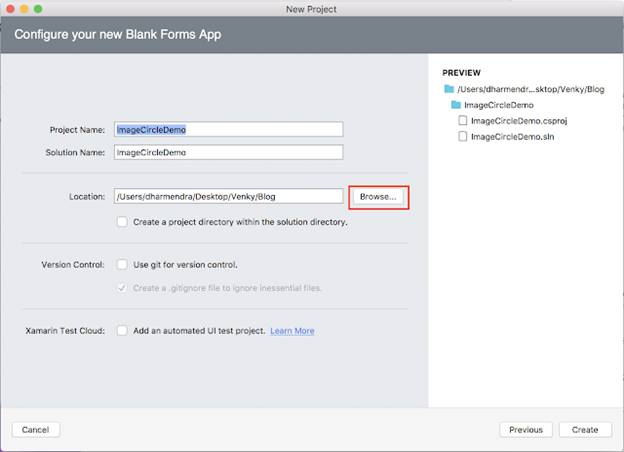Click the /Users/dharmendr...sktop/Venky/Blog preview path

coord(530,89)
